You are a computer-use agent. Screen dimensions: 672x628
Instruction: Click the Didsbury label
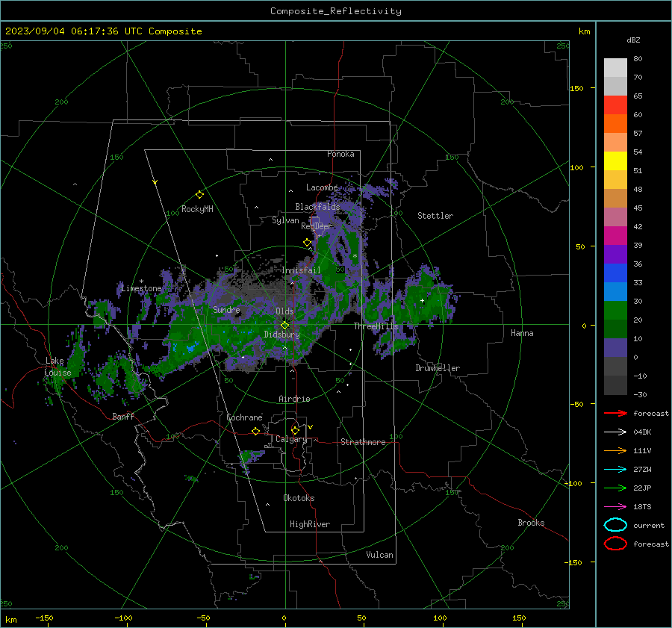281,335
